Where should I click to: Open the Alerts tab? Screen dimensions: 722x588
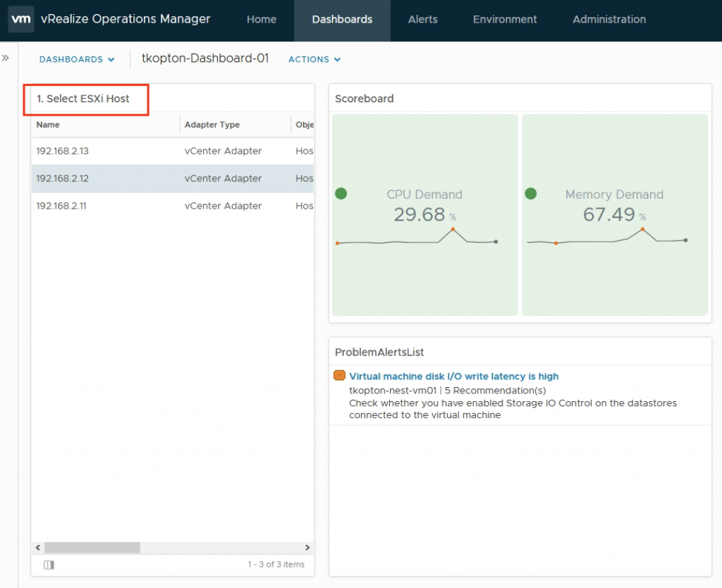tap(423, 19)
